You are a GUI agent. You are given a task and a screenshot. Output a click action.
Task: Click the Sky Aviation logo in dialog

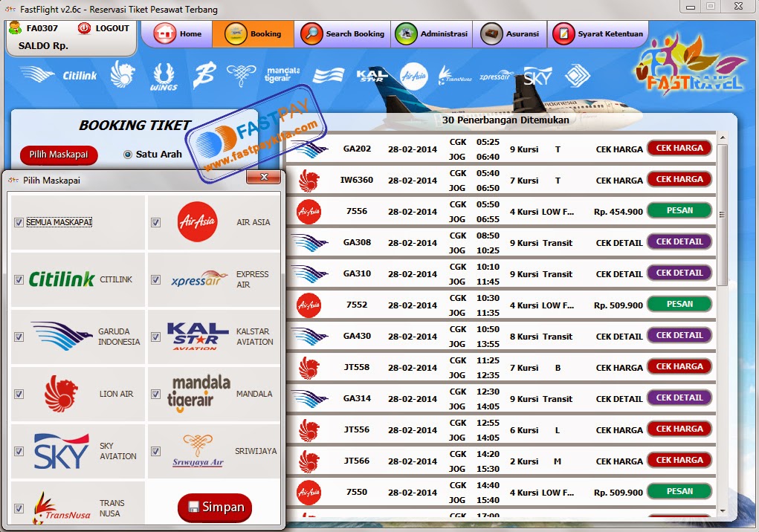[62, 451]
